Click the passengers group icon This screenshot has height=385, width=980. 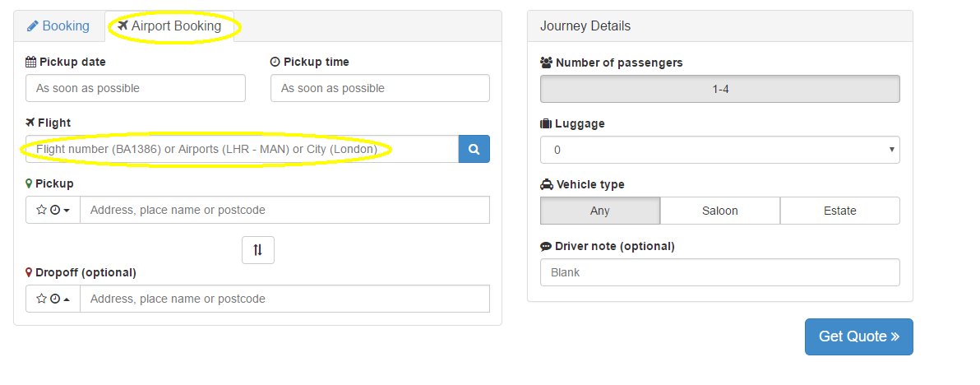point(546,63)
